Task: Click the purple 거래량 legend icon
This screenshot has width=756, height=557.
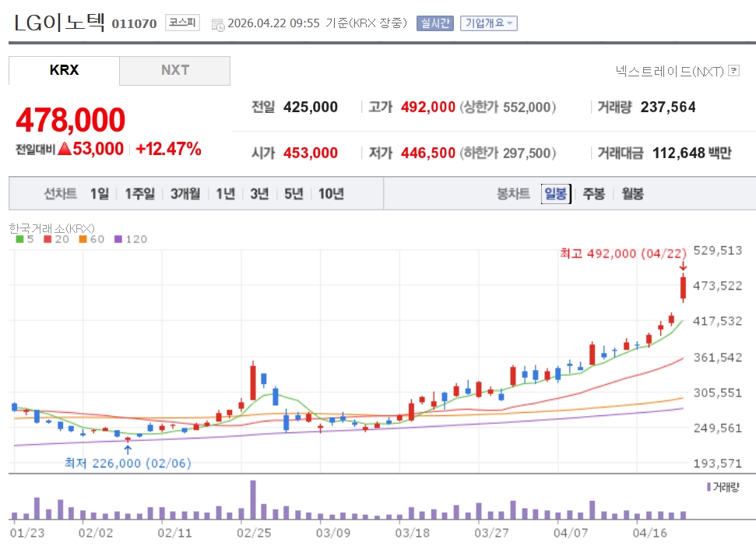Action: point(708,487)
